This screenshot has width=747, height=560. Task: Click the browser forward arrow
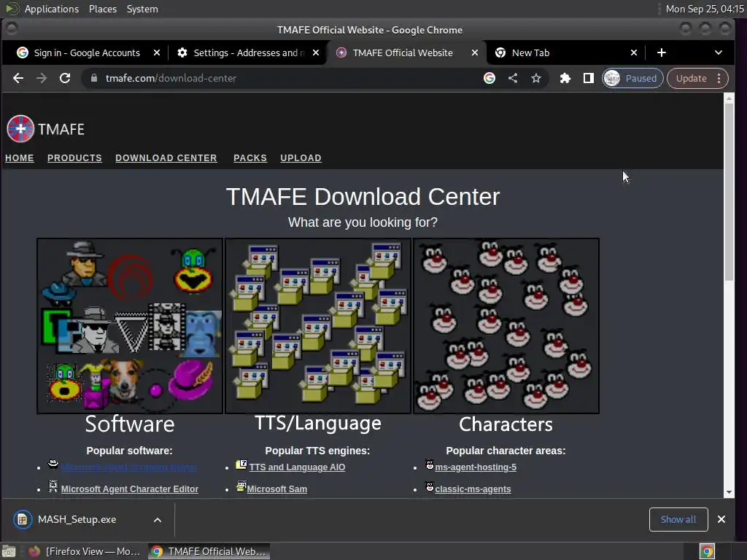[42, 78]
